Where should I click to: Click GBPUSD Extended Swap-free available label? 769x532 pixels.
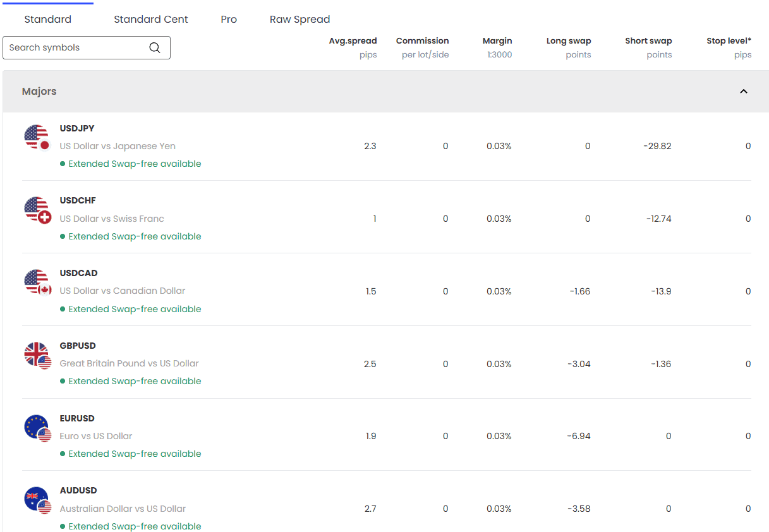click(131, 381)
